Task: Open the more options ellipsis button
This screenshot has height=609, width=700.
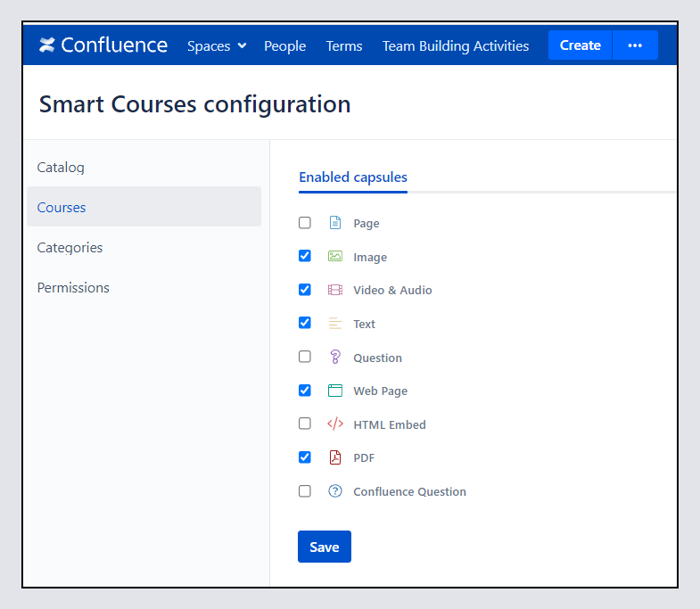Action: point(635,45)
